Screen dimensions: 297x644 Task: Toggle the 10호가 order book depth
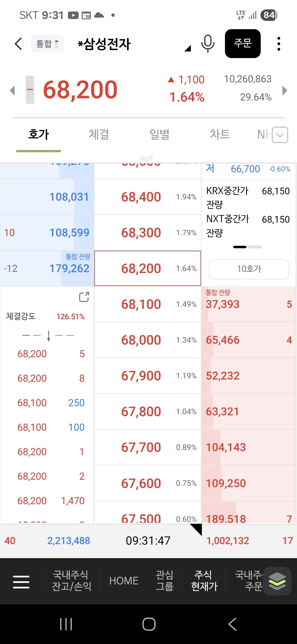pyautogui.click(x=249, y=269)
